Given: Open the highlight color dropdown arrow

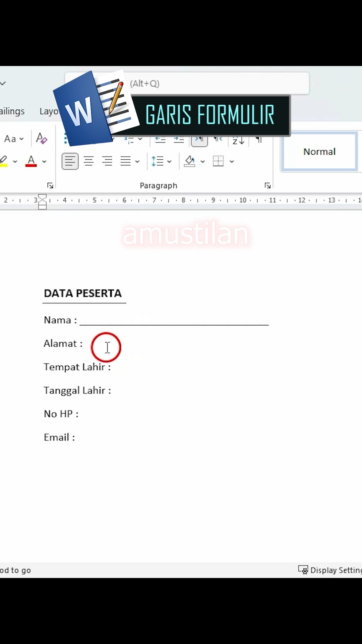Looking at the screenshot, I should click(x=15, y=161).
